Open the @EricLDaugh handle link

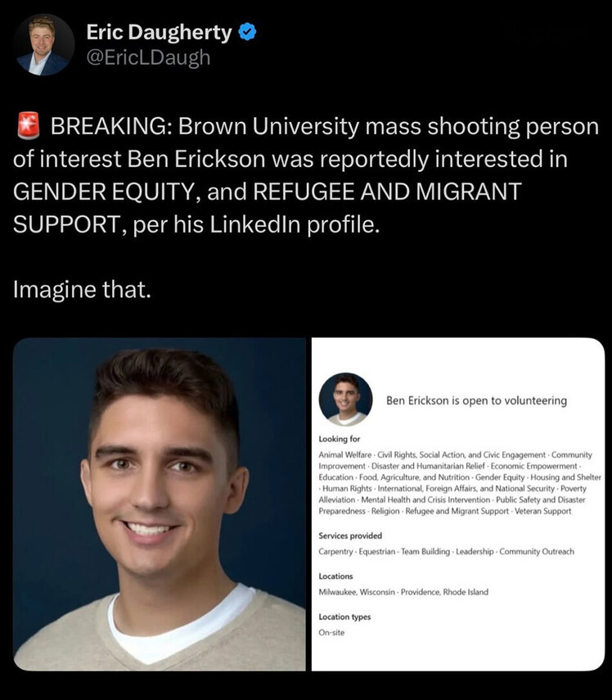[148, 57]
